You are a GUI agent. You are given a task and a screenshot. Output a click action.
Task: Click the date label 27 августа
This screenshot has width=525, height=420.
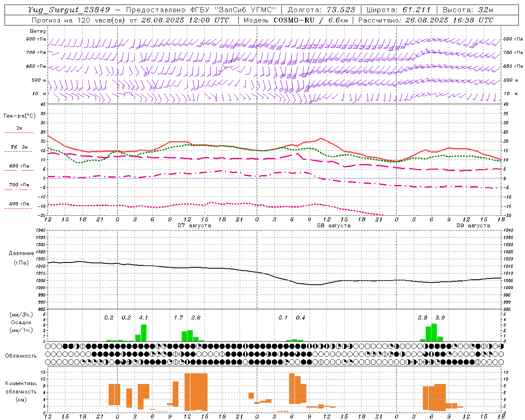(x=194, y=226)
